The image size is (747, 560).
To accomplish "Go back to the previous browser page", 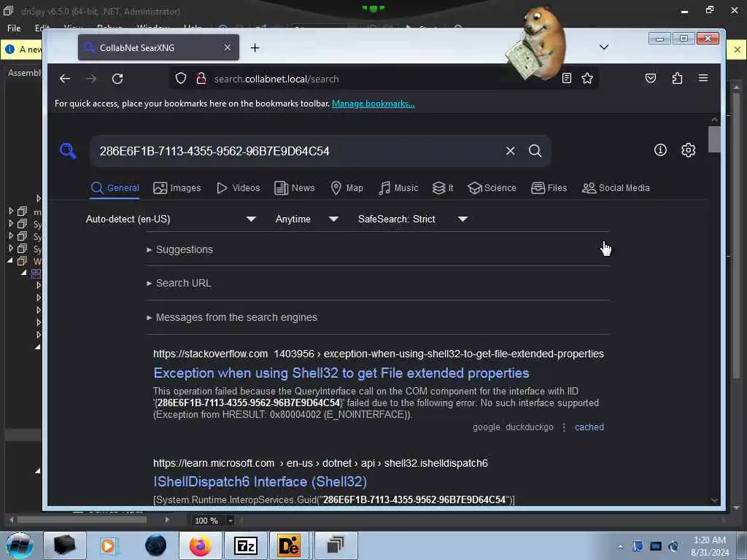I will tap(65, 79).
